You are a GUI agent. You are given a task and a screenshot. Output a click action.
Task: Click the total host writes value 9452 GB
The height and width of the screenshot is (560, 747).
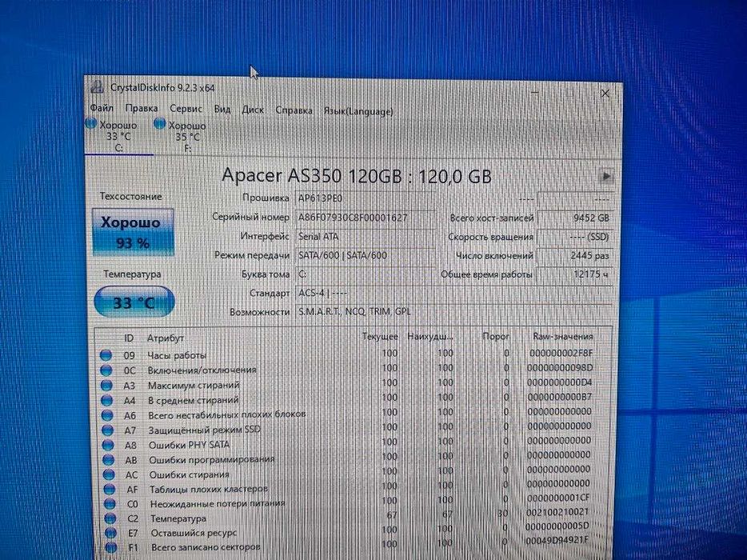[x=575, y=218]
